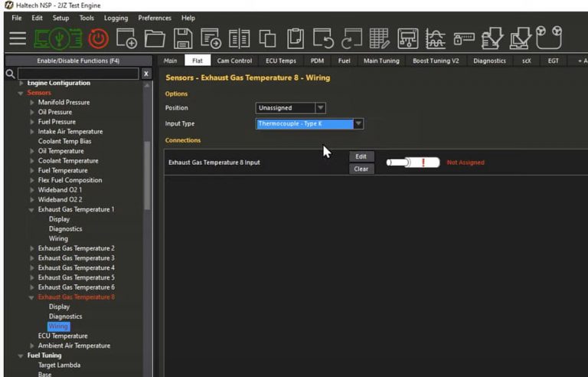Screen dimensions: 588x377
Task: Collapse the Sensors tree section
Action: pos(21,93)
